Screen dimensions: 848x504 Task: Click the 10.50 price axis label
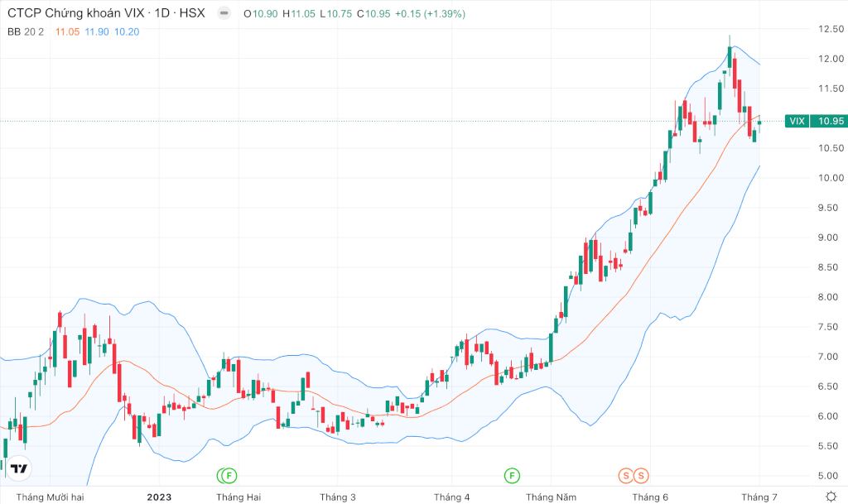(x=831, y=148)
